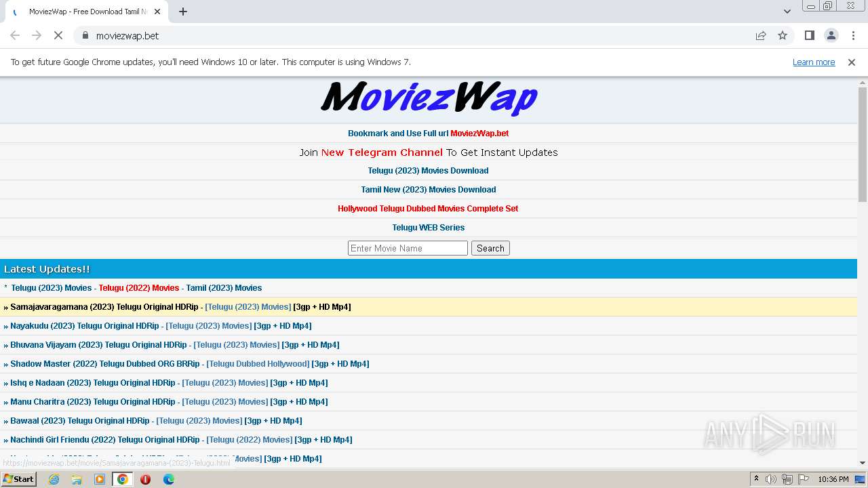Share this page via the share icon

click(761, 35)
